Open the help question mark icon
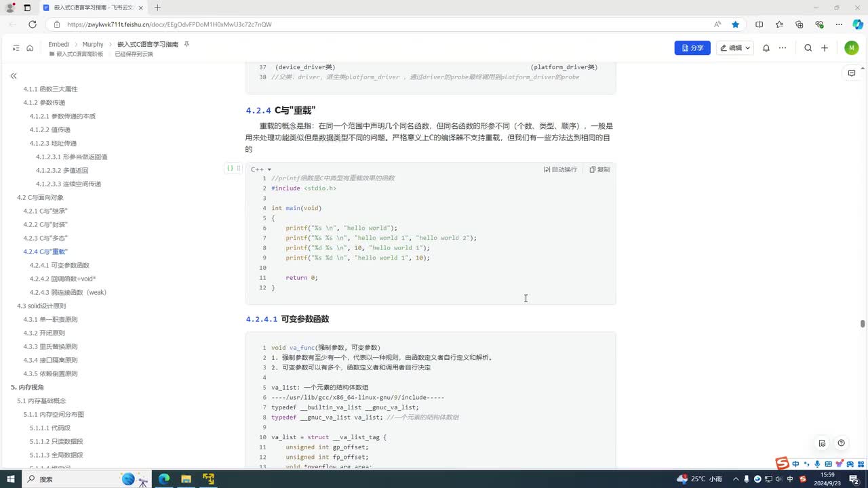Screen dimensions: 868x488 [x=841, y=443]
